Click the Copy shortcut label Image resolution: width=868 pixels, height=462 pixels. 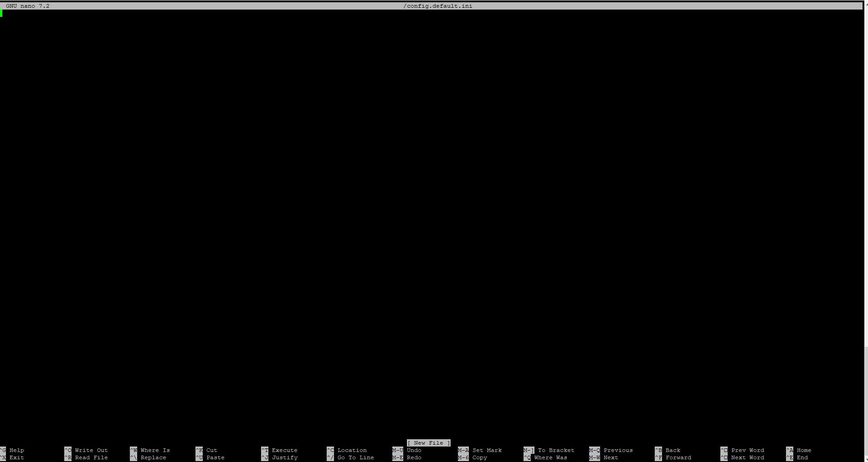pos(479,457)
